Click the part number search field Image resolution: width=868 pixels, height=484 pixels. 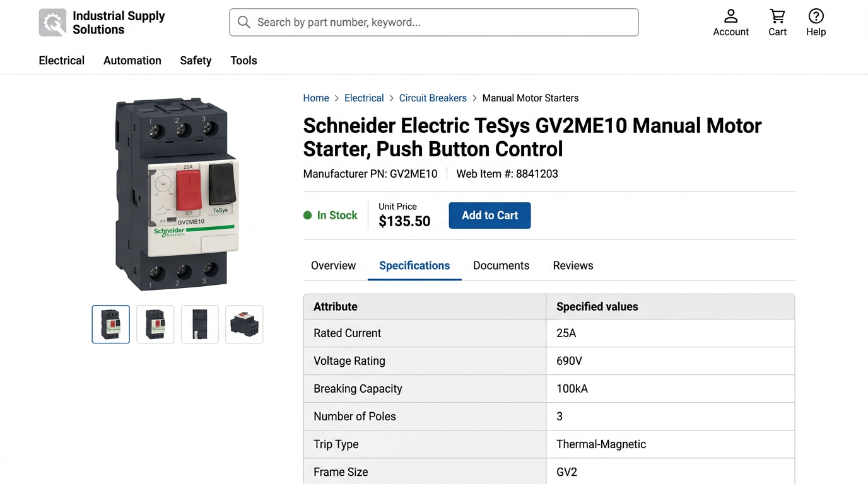coord(442,23)
